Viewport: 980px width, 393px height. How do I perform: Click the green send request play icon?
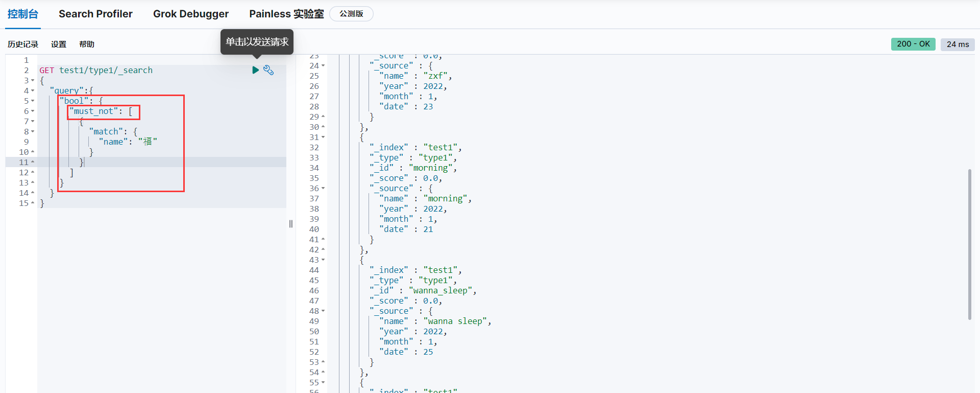coord(256,70)
